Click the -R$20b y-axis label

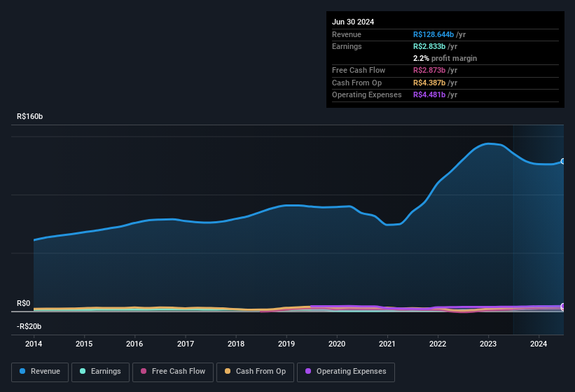[29, 327]
